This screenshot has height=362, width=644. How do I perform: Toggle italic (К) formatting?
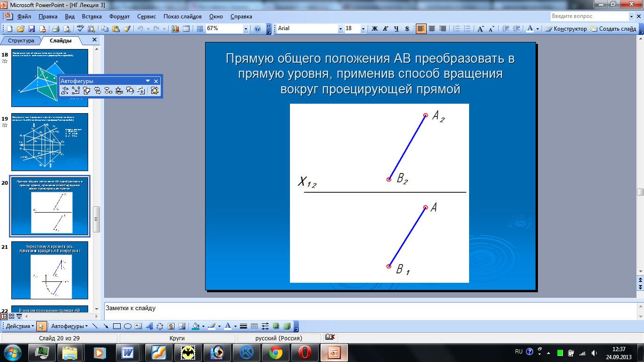pyautogui.click(x=386, y=29)
